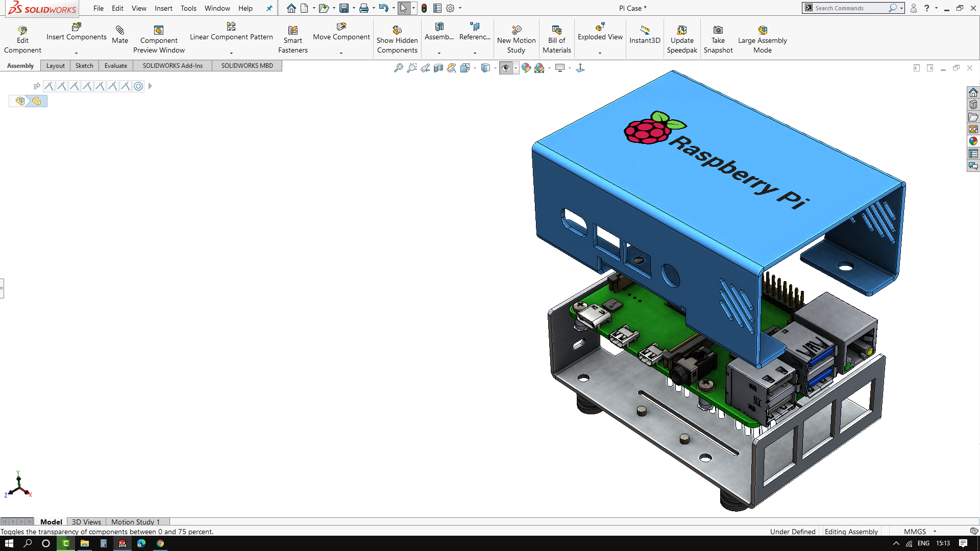
Task: Toggle the Section View icon
Action: click(x=438, y=68)
